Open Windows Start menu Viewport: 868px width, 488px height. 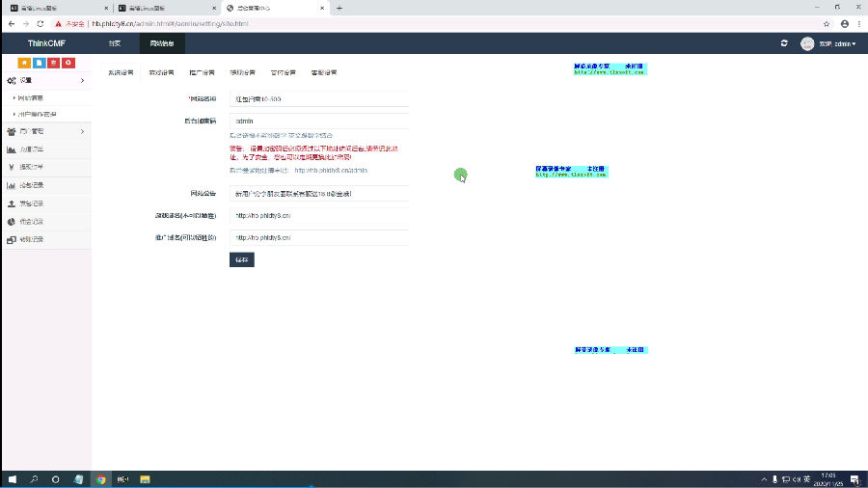click(13, 478)
